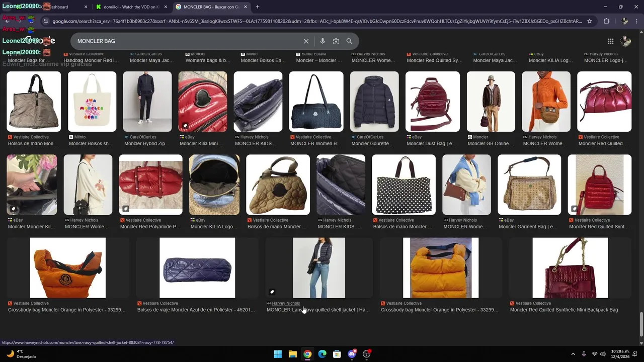Open the Chrome three-dot menu
The height and width of the screenshot is (362, 644).
click(x=637, y=21)
